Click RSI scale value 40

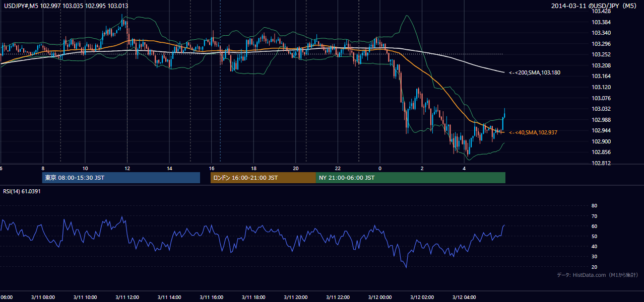(x=594, y=246)
